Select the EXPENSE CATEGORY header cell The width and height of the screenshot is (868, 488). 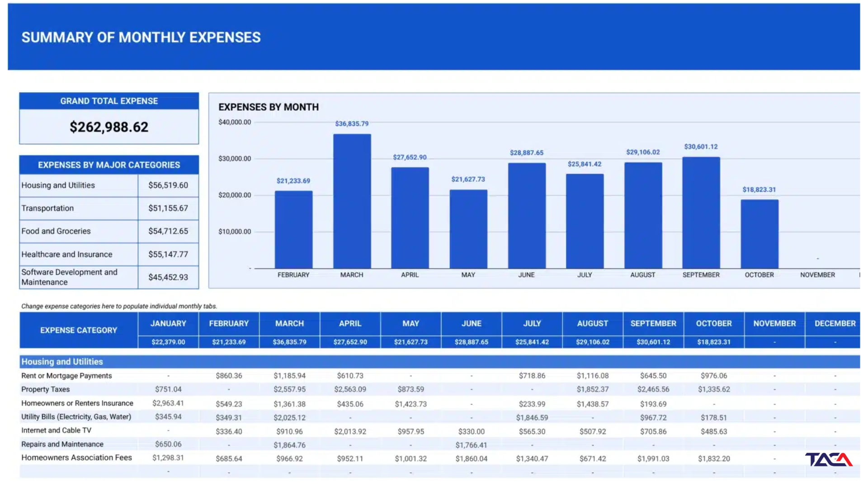pos(79,330)
